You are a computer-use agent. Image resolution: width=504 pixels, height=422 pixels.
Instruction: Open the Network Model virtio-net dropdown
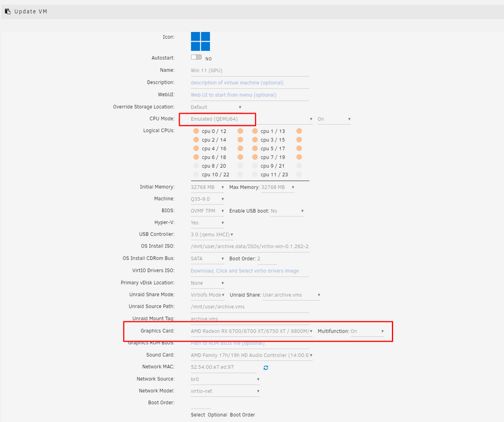(x=225, y=391)
